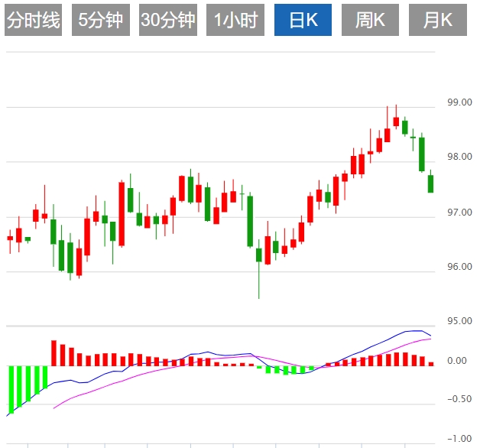The width and height of the screenshot is (480, 448).
Task: Select the 5分钟 interval tab
Action: point(101,20)
